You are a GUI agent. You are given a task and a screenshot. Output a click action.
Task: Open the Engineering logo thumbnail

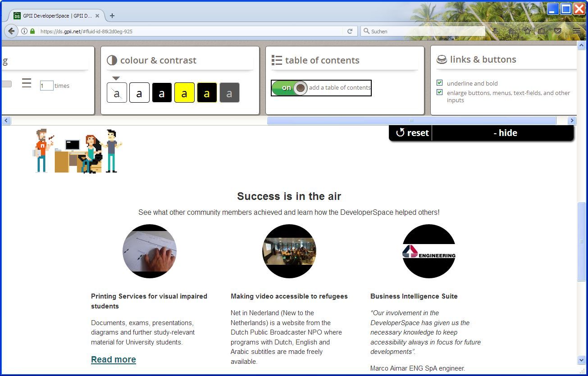click(x=429, y=251)
